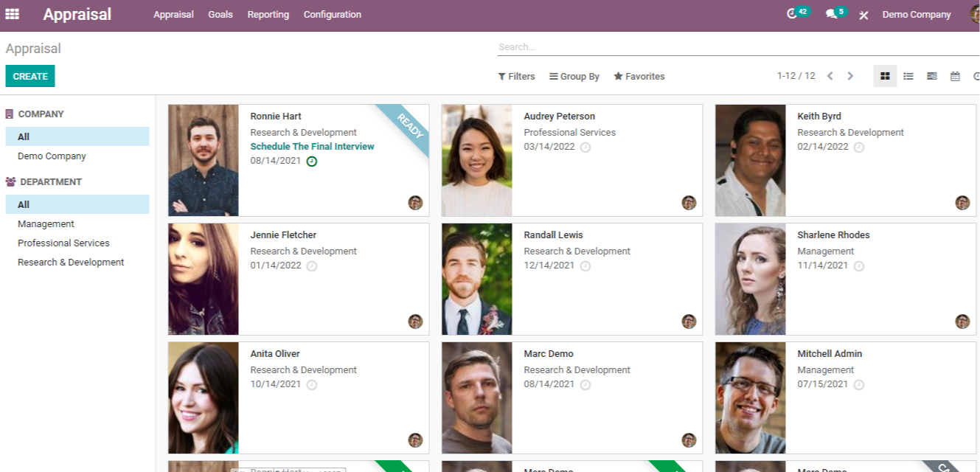This screenshot has width=980, height=472.
Task: Click manager avatar on Marc Demo card
Action: pyautogui.click(x=689, y=440)
